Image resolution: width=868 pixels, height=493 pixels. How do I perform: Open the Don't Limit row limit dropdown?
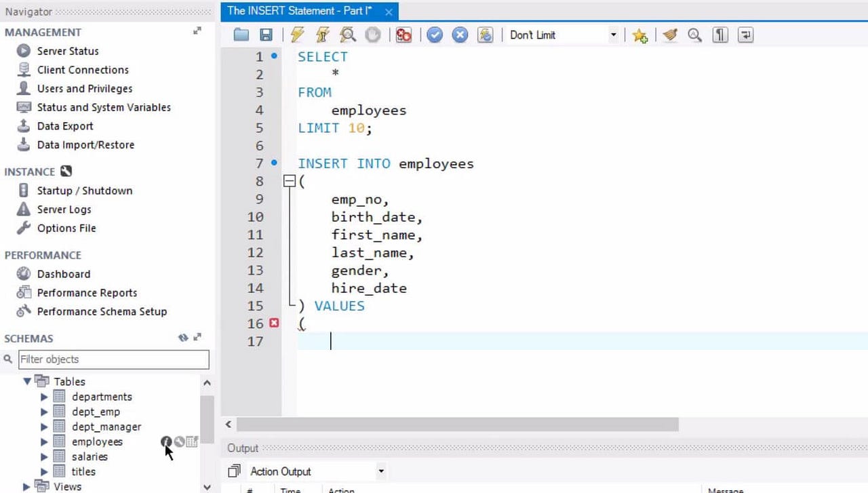point(613,34)
